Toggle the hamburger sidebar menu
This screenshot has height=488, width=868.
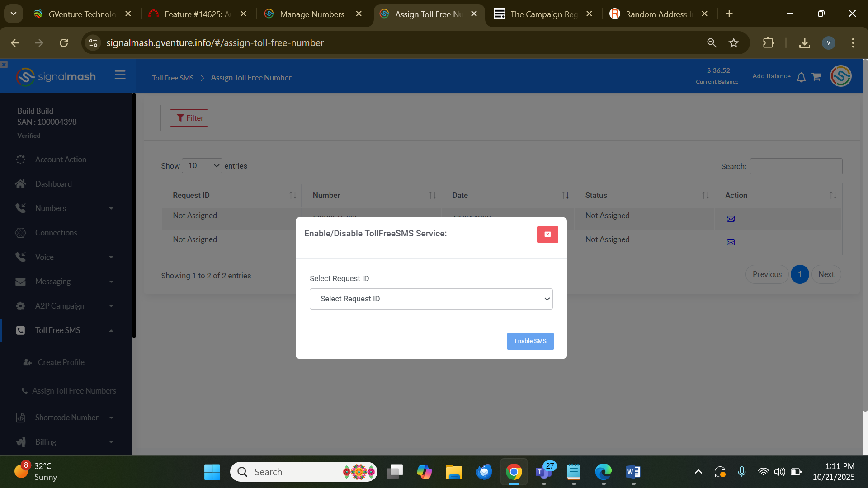(x=120, y=75)
